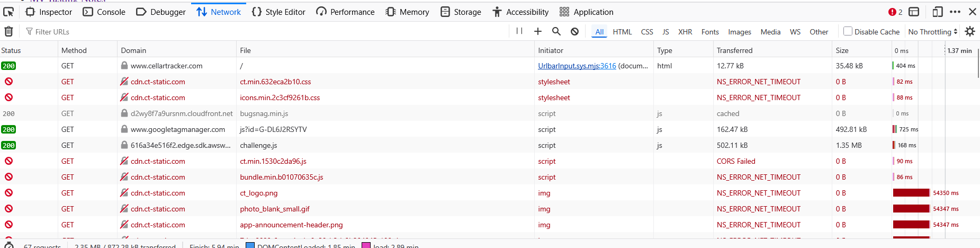This screenshot has height=248, width=980.
Task: Clear network log with trash icon
Action: point(8,32)
